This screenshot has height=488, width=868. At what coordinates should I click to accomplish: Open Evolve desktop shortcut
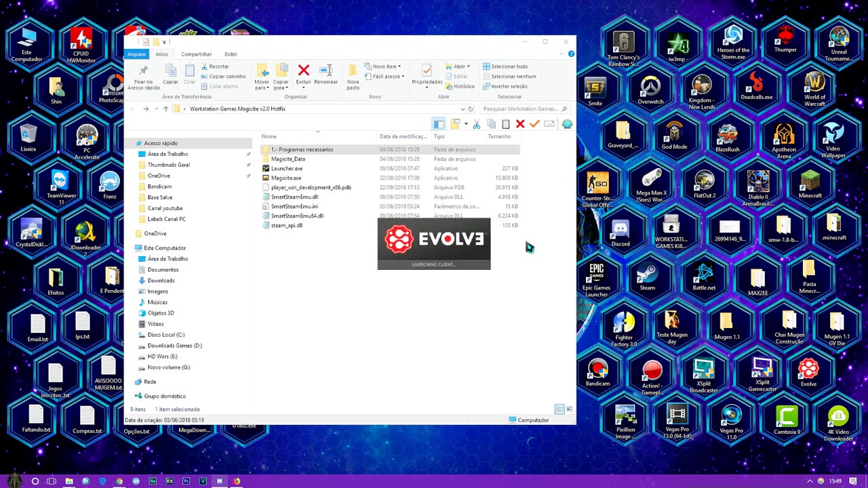[808, 373]
